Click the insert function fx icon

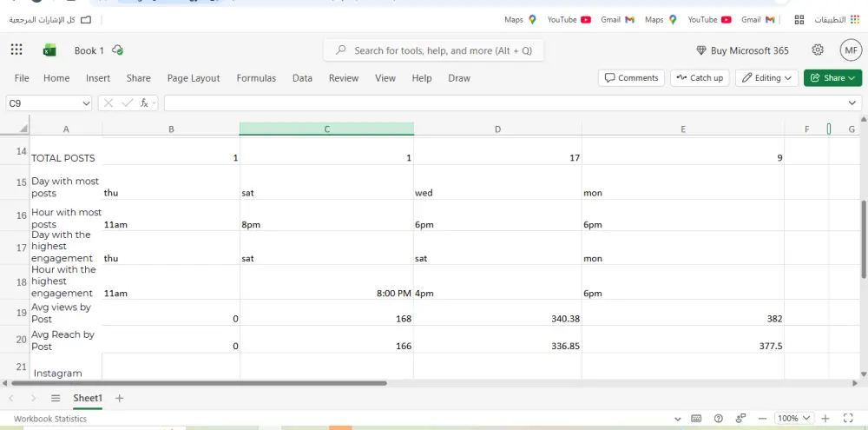pos(144,103)
